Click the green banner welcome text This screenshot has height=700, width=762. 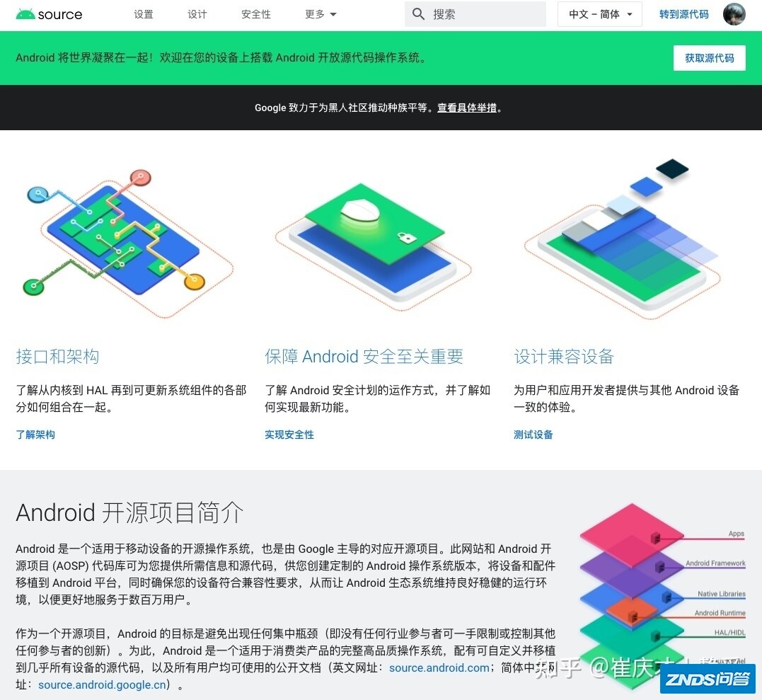point(221,57)
